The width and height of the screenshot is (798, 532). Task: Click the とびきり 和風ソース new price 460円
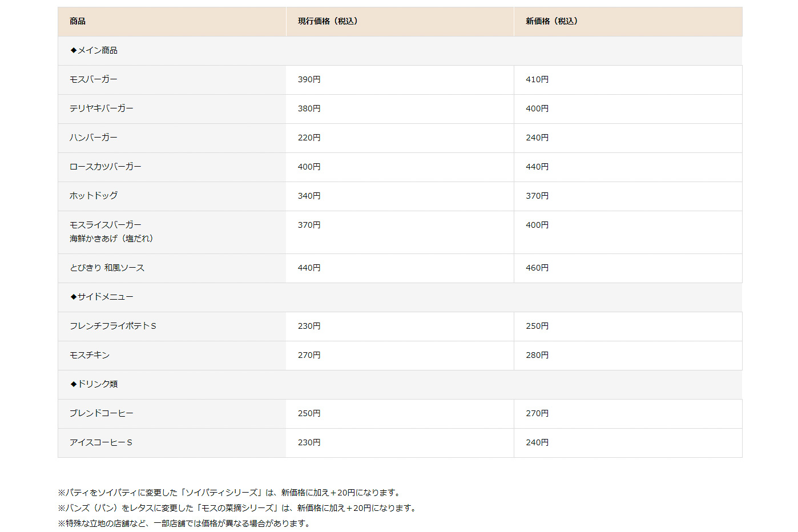tap(537, 268)
